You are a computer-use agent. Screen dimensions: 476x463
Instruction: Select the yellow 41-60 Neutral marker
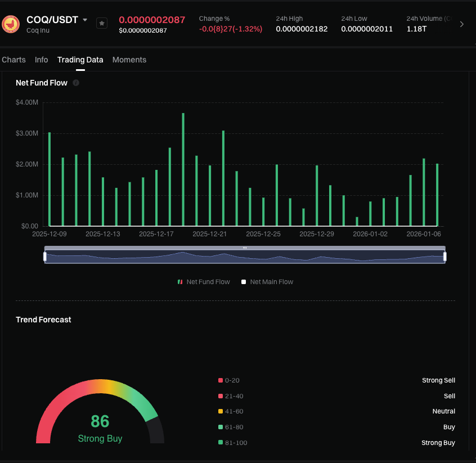pos(221,411)
